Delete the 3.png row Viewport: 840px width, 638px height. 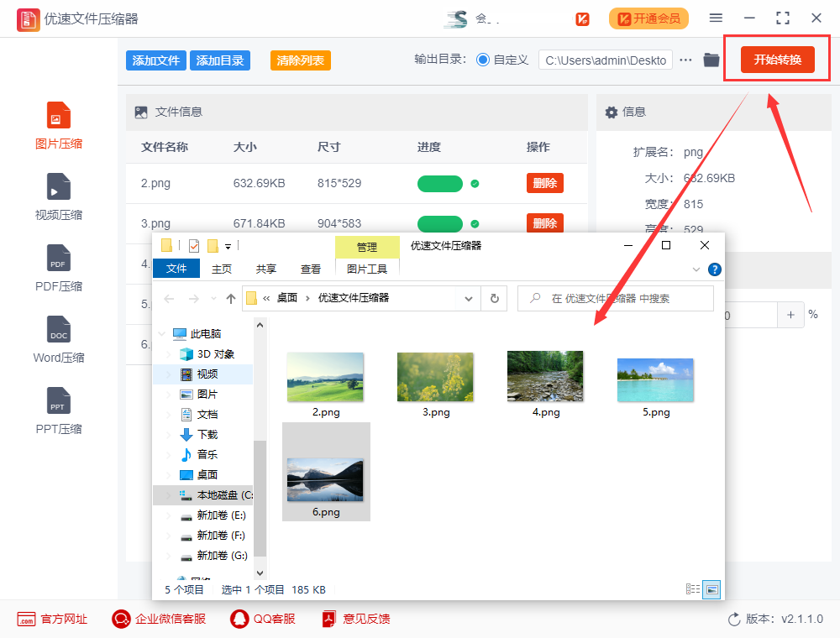click(x=545, y=222)
